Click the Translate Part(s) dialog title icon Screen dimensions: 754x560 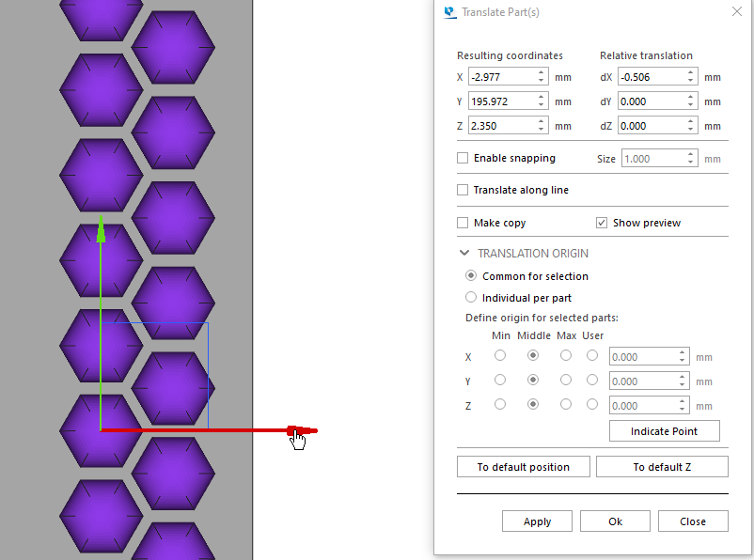click(x=449, y=12)
